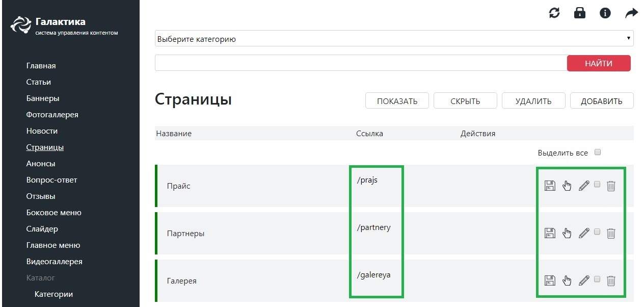
Task: Click the hand pointer icon for Прайс
Action: click(x=567, y=186)
